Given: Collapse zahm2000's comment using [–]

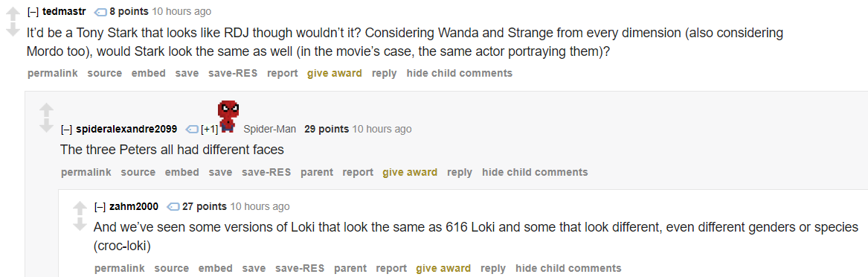Looking at the screenshot, I should [x=100, y=207].
